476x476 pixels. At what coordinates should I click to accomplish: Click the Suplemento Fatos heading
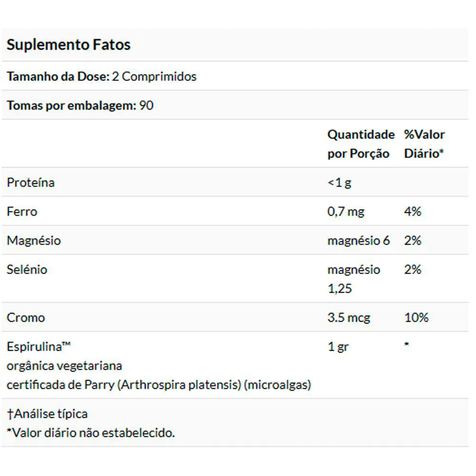[69, 45]
